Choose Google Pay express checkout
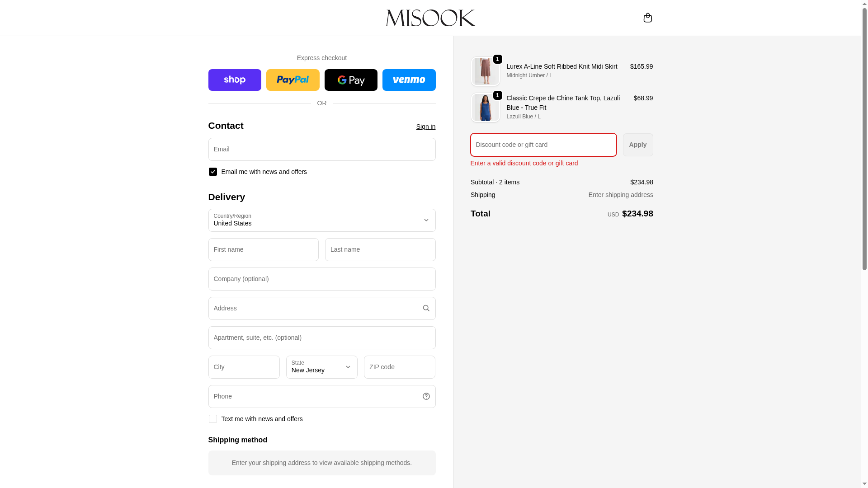The height and width of the screenshot is (488, 868). [351, 80]
